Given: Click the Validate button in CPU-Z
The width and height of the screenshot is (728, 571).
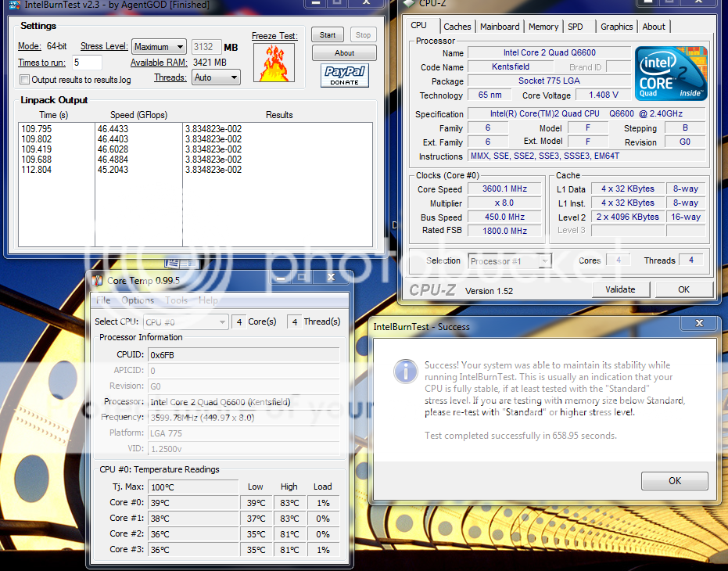Looking at the screenshot, I should tap(620, 289).
